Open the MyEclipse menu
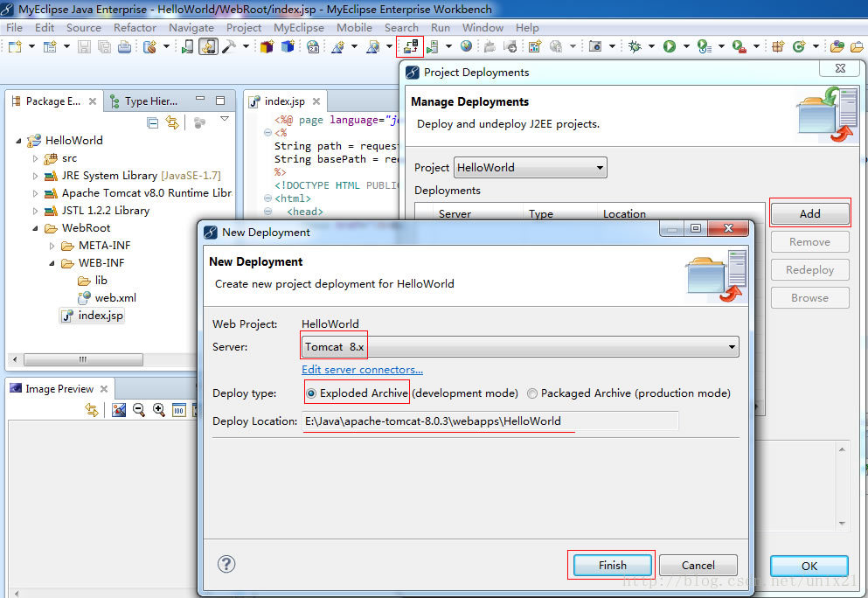This screenshot has height=598, width=868. click(x=298, y=28)
